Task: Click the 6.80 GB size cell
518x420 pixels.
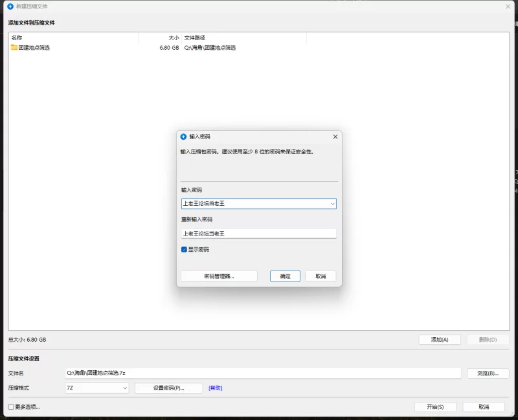Action: [169, 47]
